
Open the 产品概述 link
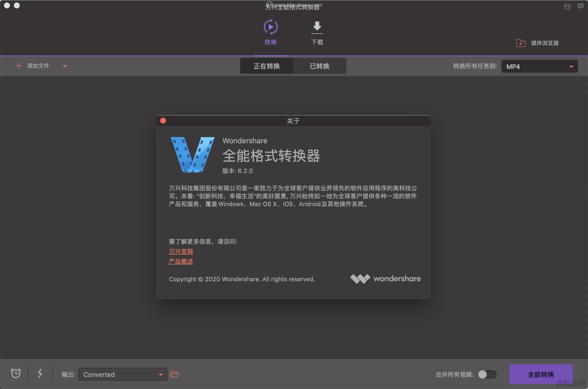point(181,261)
